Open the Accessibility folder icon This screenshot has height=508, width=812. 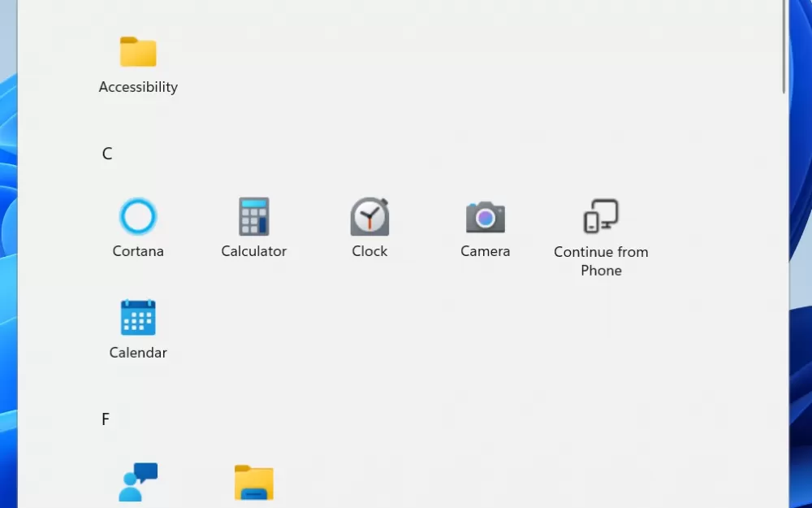138,52
